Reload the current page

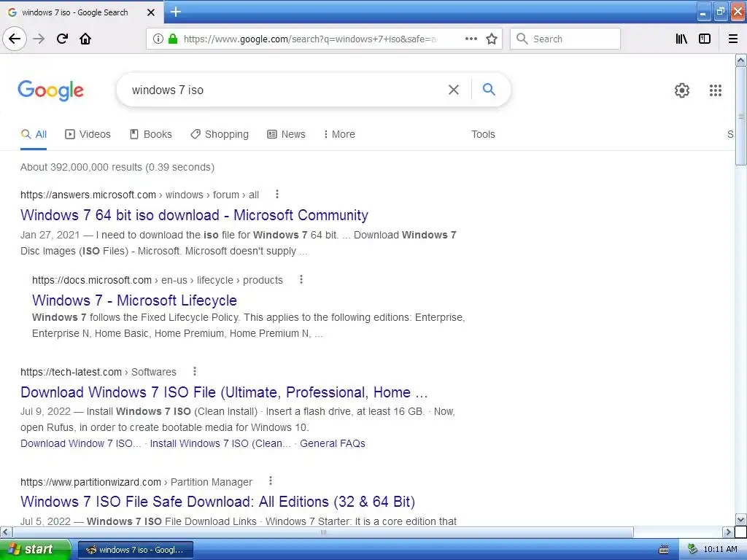coord(62,39)
